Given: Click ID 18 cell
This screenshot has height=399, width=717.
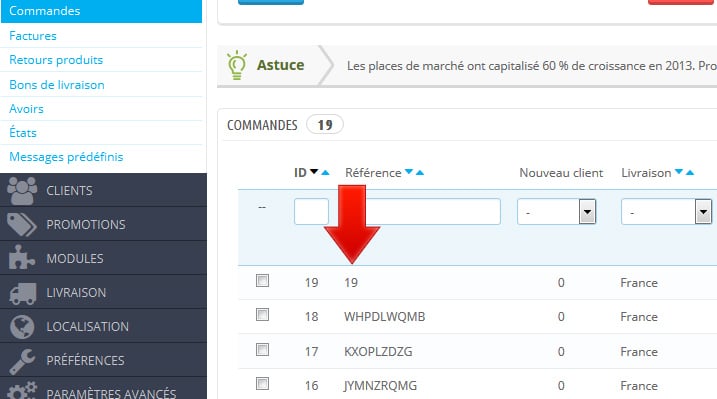Looking at the screenshot, I should pyautogui.click(x=311, y=317).
